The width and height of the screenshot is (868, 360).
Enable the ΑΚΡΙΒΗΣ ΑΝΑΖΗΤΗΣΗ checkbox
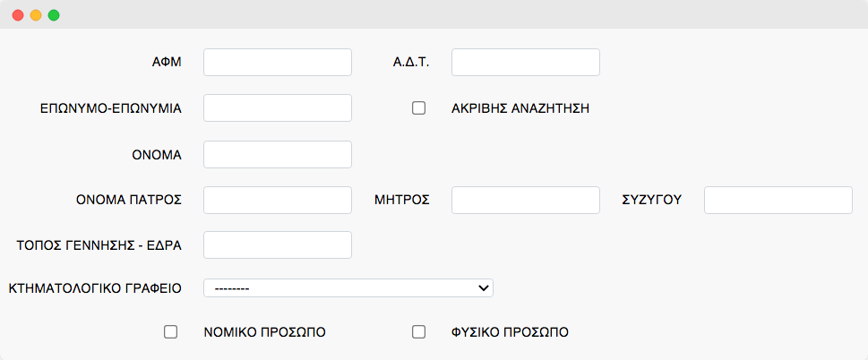418,108
